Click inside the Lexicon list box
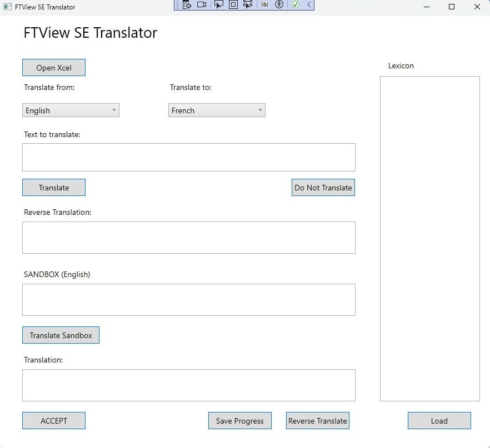The height and width of the screenshot is (448, 490). (x=429, y=239)
